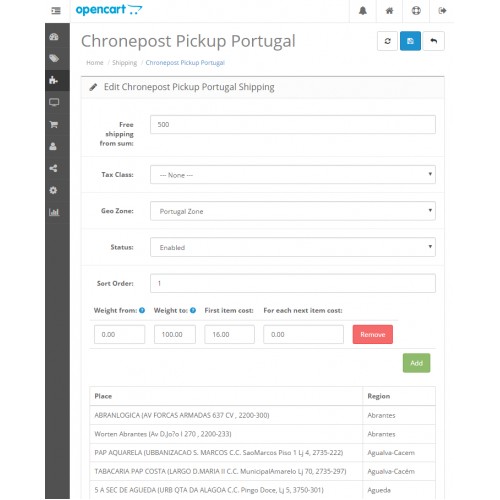Expand the Geo Zone dropdown
The width and height of the screenshot is (500, 500).
(x=293, y=211)
